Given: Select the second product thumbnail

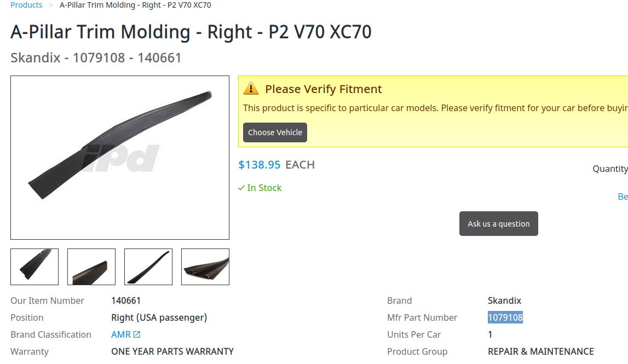Looking at the screenshot, I should click(91, 267).
